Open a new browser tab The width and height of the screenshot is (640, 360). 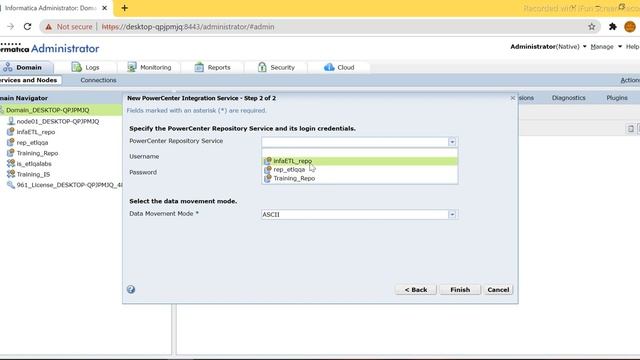(x=124, y=8)
